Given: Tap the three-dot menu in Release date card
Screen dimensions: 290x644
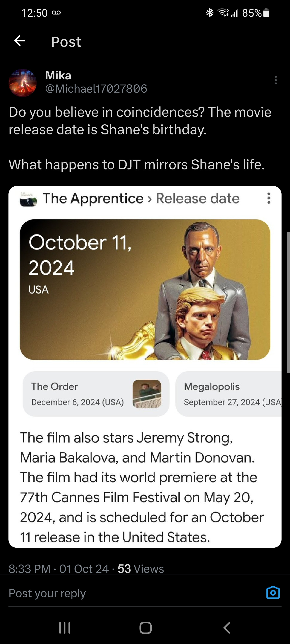Looking at the screenshot, I should pos(269,198).
